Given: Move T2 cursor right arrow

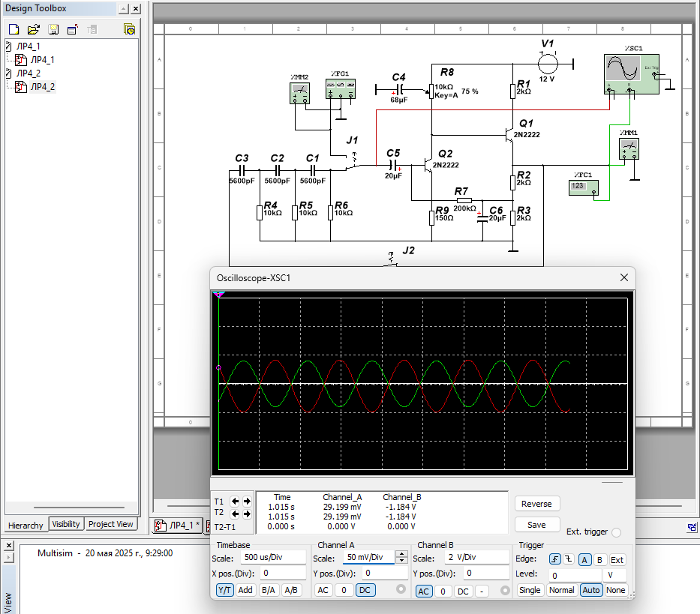Looking at the screenshot, I should tap(247, 514).
